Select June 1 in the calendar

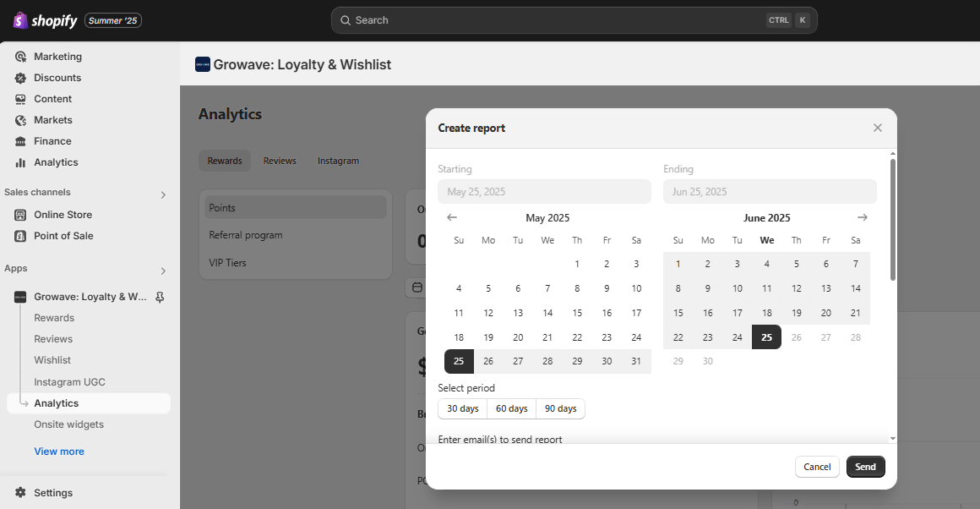tap(678, 264)
